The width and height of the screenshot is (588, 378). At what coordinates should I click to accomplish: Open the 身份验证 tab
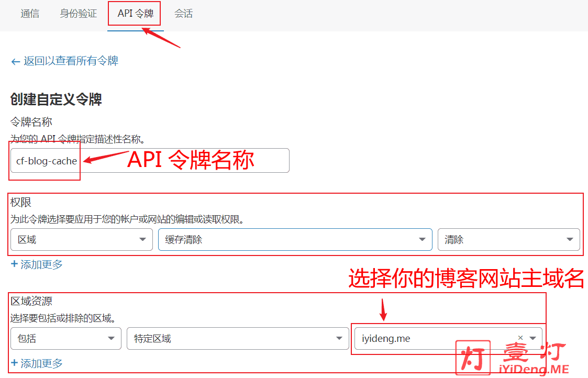(x=79, y=14)
